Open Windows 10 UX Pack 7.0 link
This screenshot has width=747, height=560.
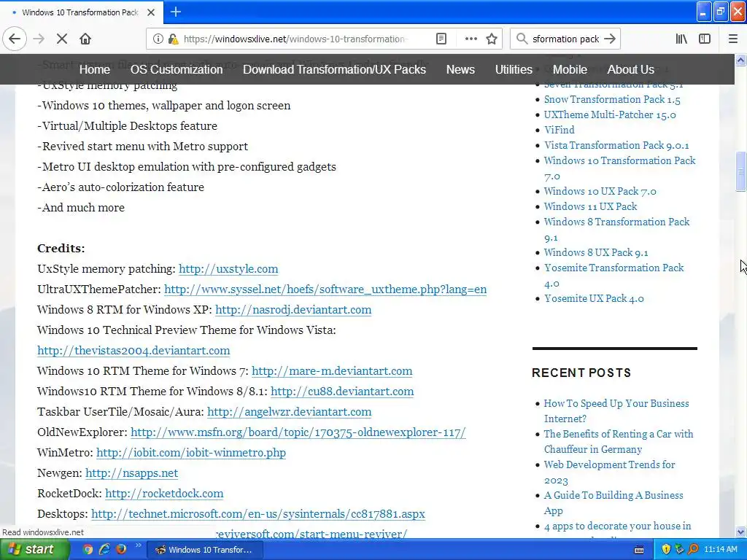tap(600, 192)
